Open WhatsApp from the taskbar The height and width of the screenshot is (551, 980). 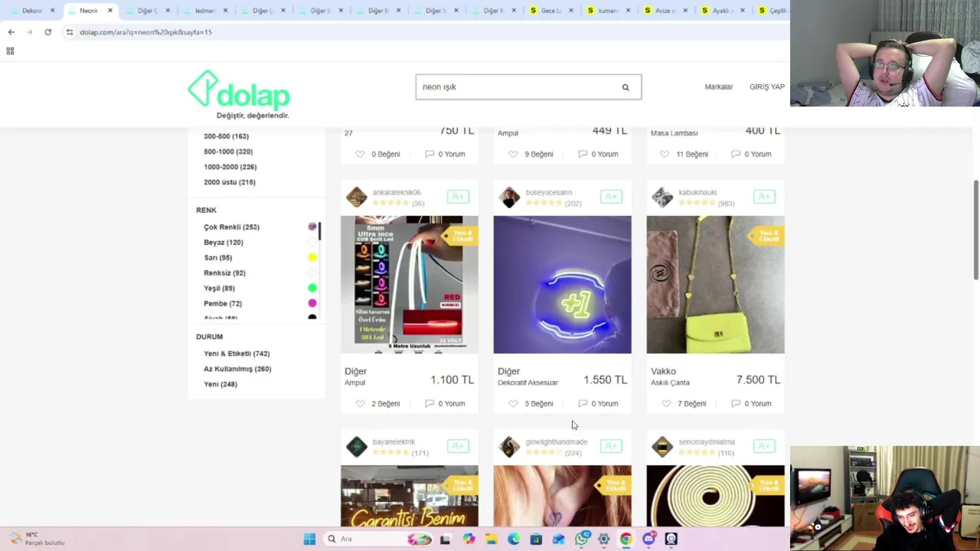[582, 539]
